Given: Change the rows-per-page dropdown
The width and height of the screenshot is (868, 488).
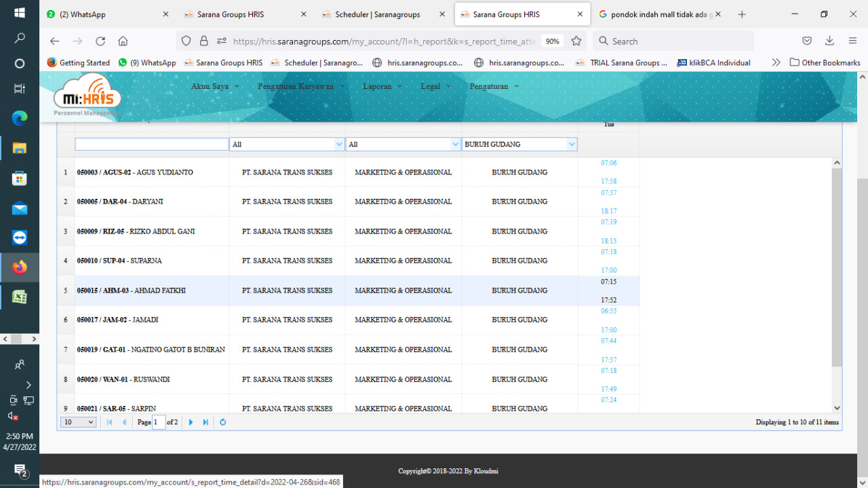Looking at the screenshot, I should pyautogui.click(x=79, y=422).
